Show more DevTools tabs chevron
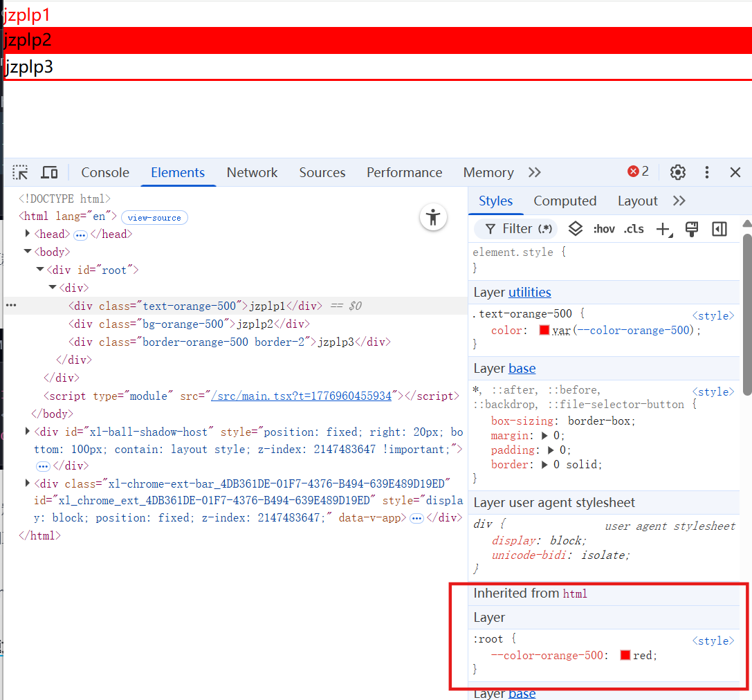 pos(535,172)
